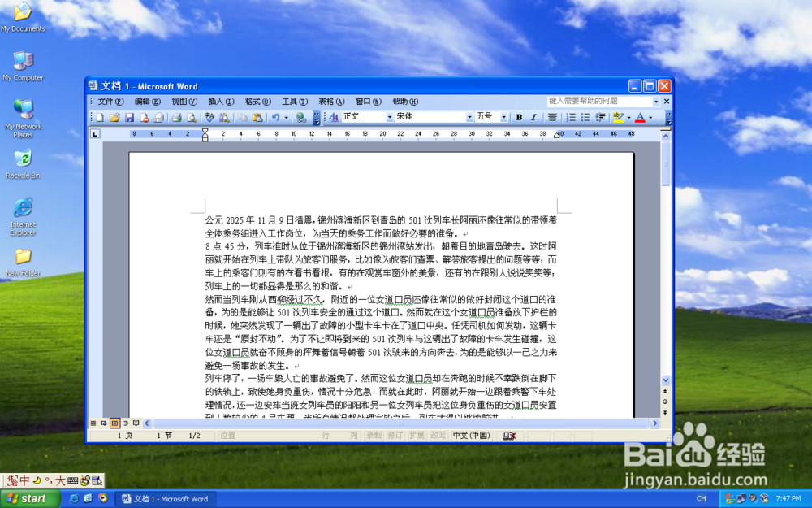Open the 文件 (File) menu
The height and width of the screenshot is (508, 812).
[110, 102]
